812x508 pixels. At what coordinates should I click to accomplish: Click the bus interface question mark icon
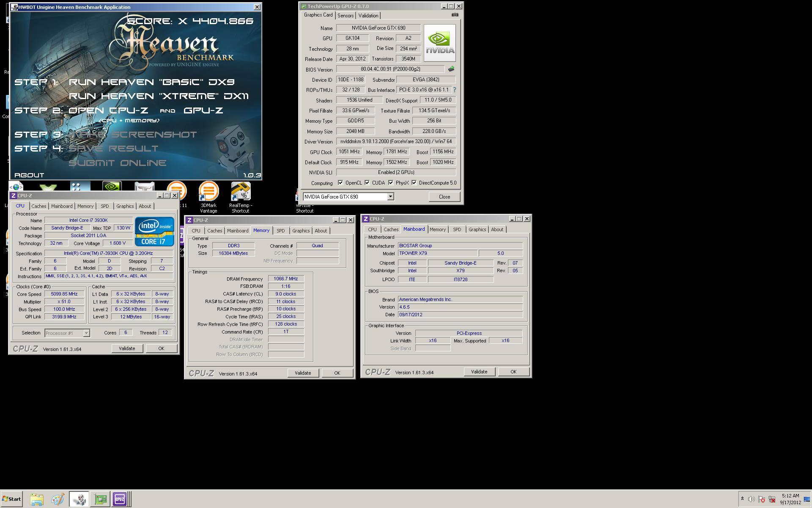455,90
